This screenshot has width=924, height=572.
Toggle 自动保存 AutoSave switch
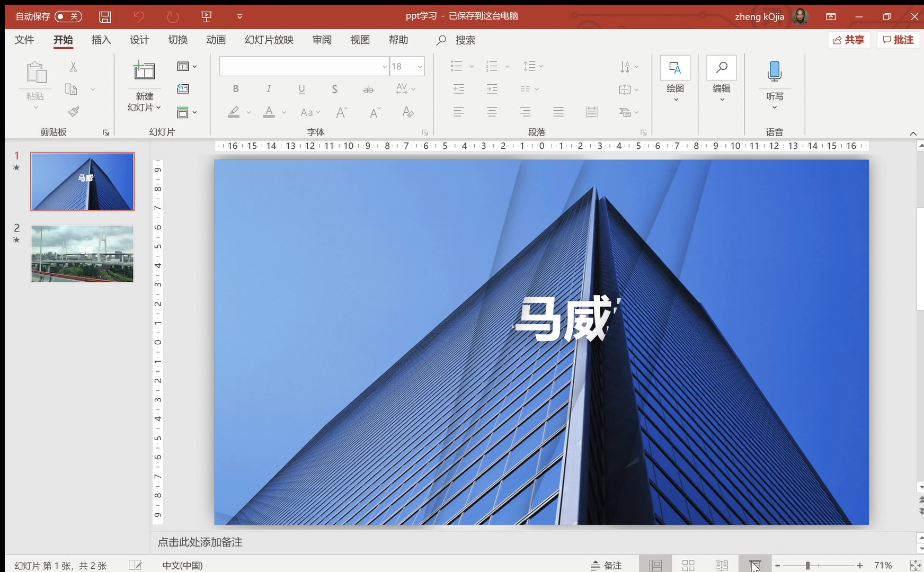(x=68, y=16)
